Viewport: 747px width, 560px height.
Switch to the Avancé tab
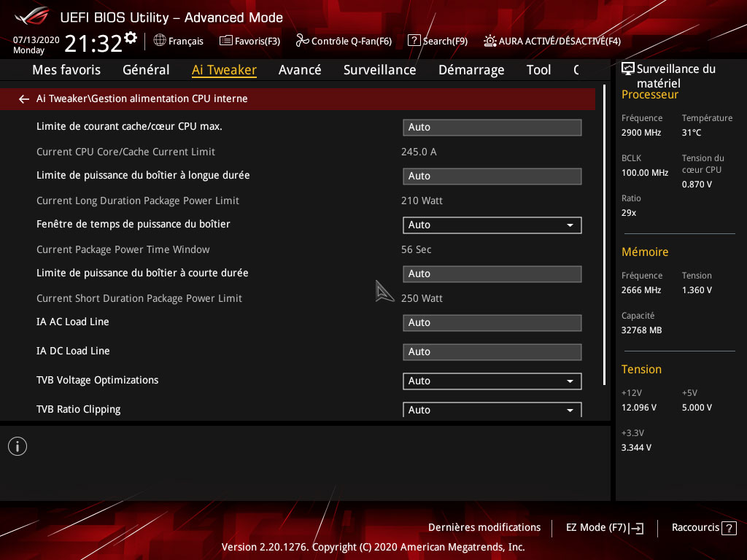(300, 70)
